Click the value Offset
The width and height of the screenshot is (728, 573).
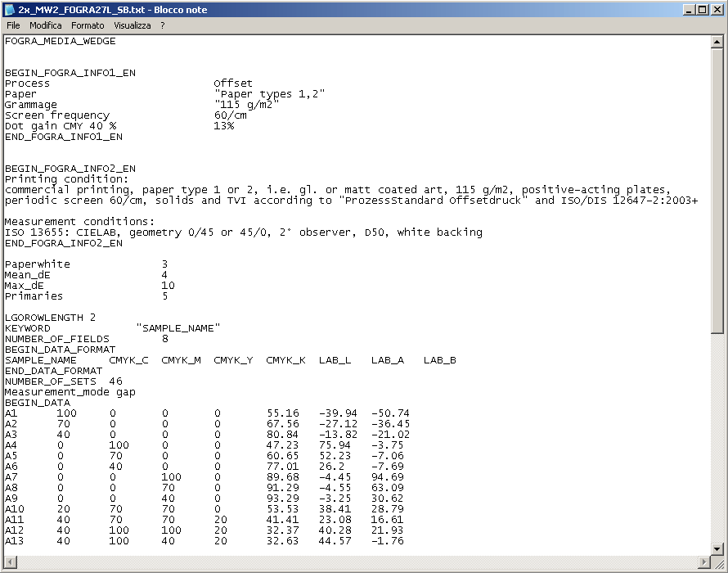[233, 83]
